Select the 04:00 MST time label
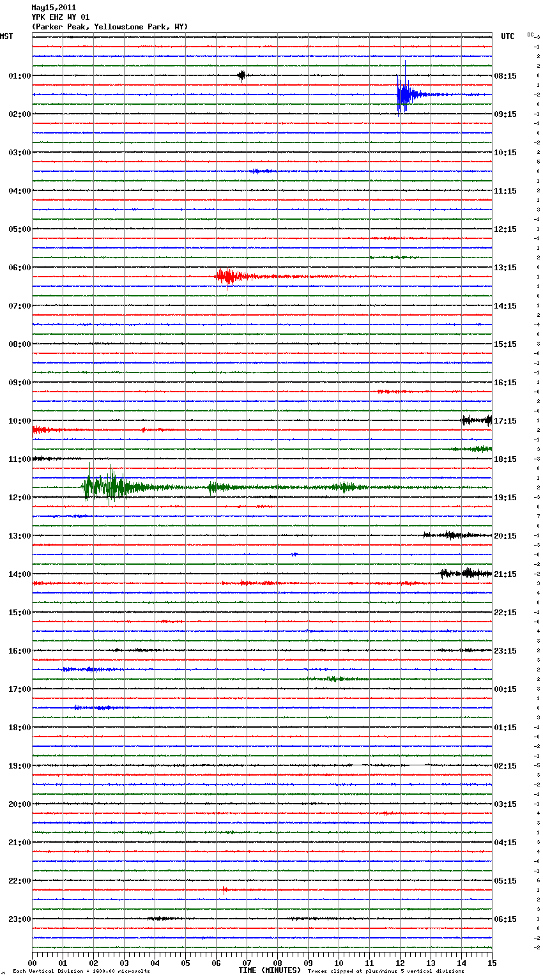The width and height of the screenshot is (543, 980). [20, 191]
